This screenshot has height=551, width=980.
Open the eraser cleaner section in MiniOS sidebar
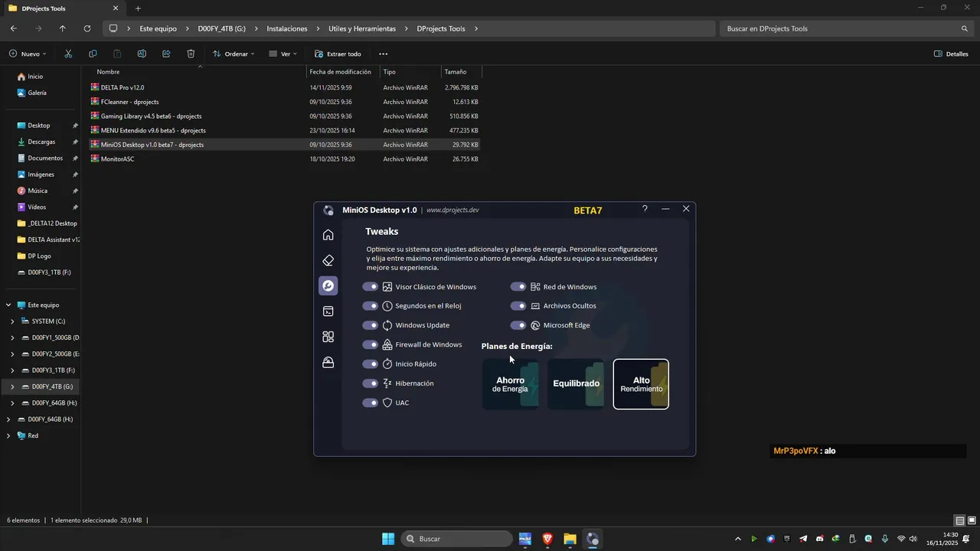pyautogui.click(x=328, y=260)
